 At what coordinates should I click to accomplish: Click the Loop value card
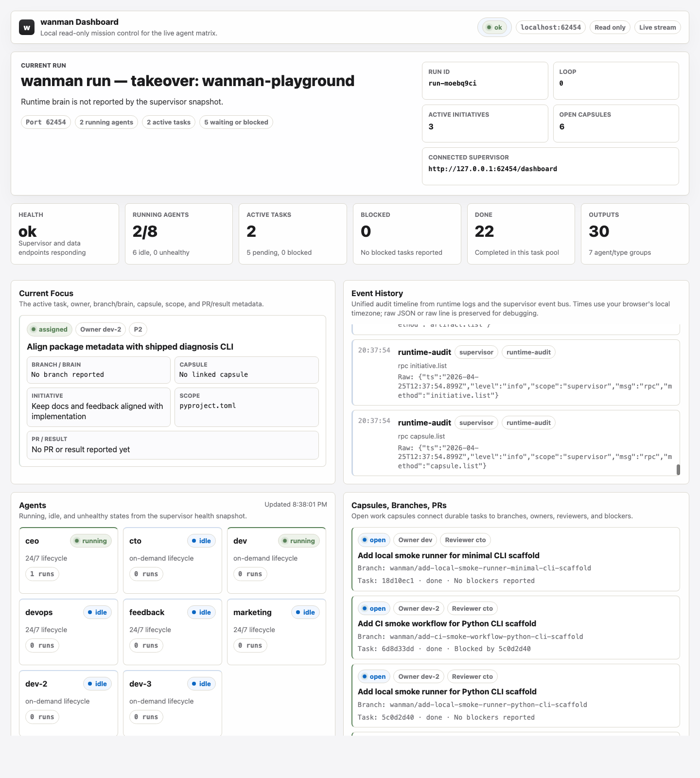[616, 81]
